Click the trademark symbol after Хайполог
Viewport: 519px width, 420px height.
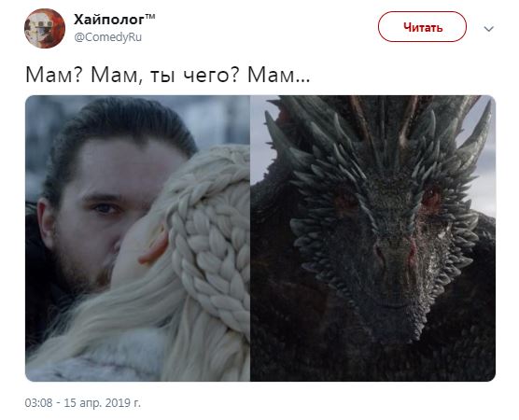[x=149, y=17]
